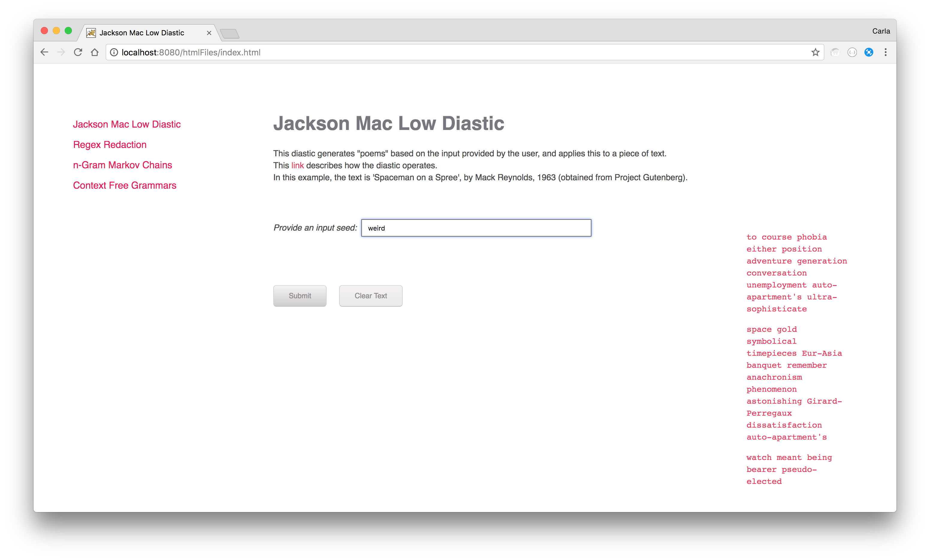
Task: Open a new browser tab
Action: coord(230,34)
